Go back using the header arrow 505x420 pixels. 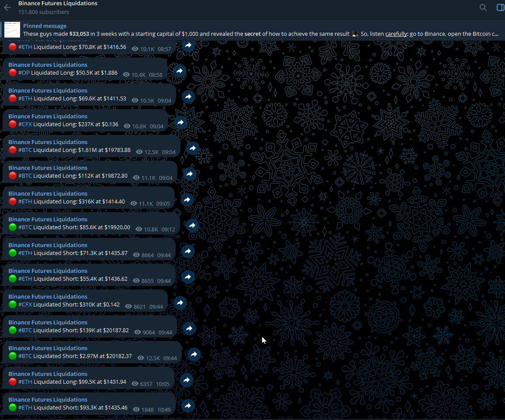(x=7, y=7)
